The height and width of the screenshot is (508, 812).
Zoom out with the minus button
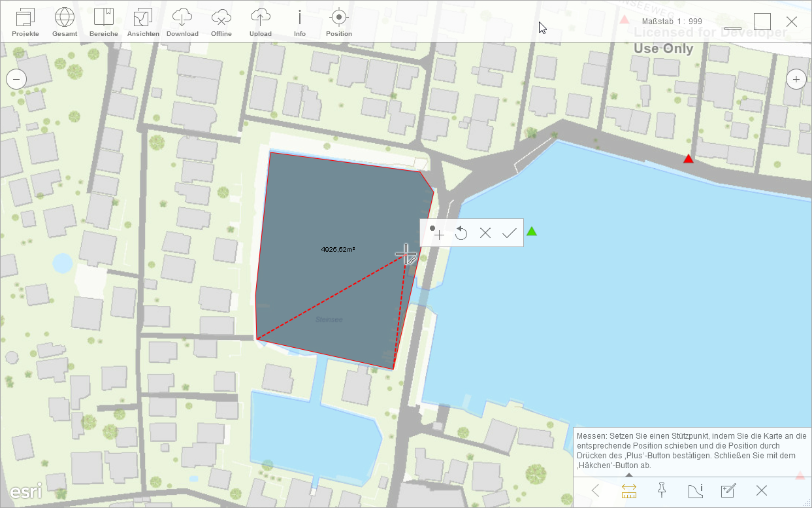[x=16, y=80]
